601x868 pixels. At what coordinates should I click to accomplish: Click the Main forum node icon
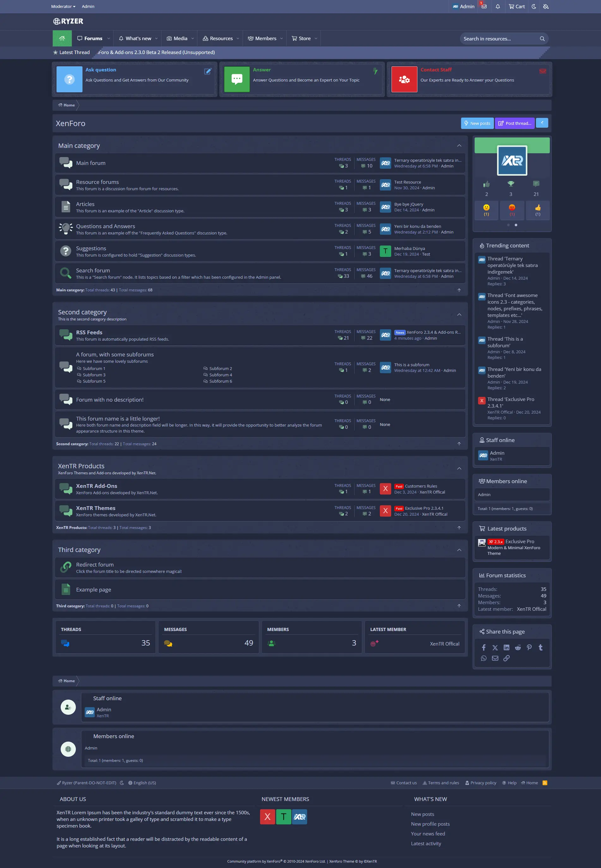[x=65, y=163]
